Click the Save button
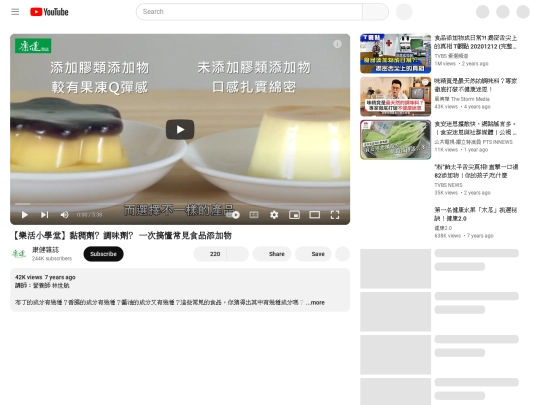540x405 pixels. pos(313,254)
